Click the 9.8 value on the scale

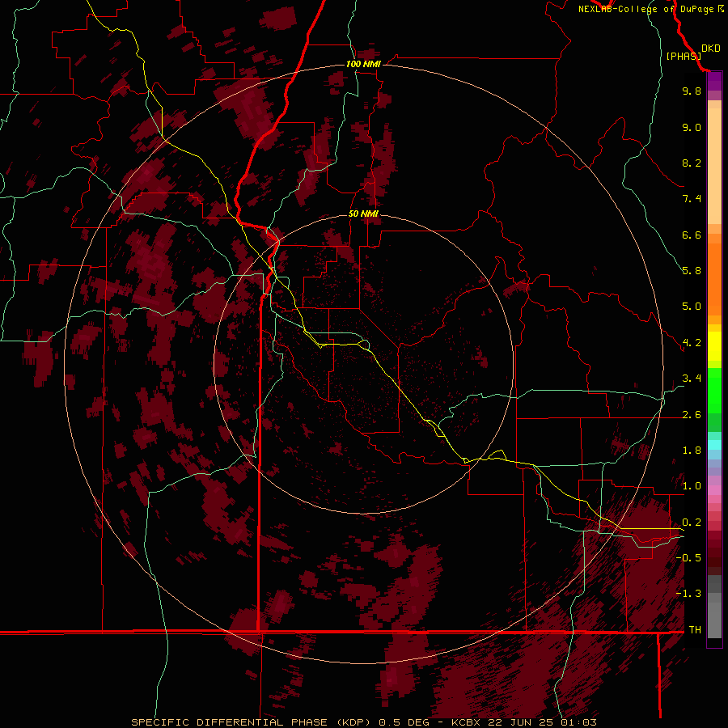pos(692,91)
